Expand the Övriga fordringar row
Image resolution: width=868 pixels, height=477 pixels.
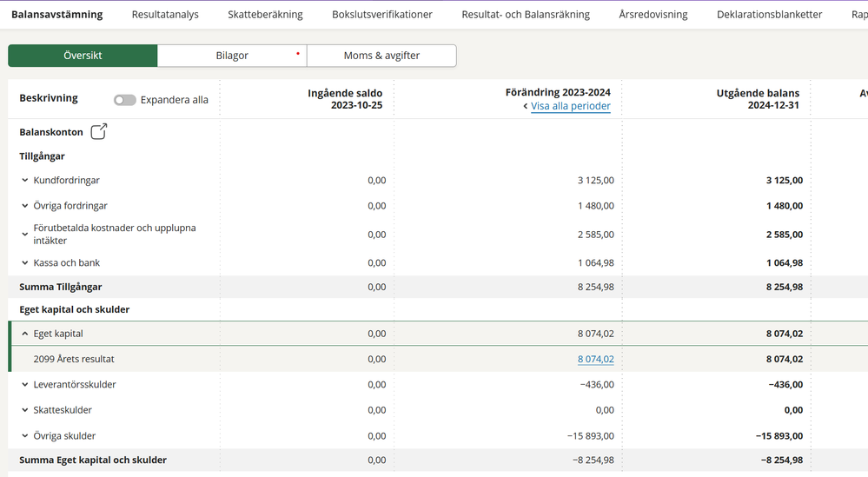click(x=25, y=206)
